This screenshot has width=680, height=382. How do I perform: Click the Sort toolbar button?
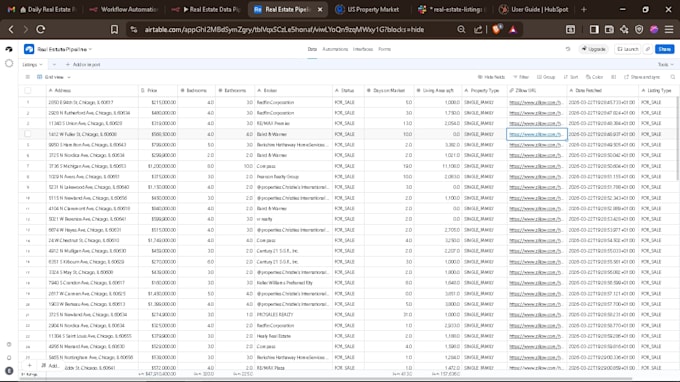(571, 77)
